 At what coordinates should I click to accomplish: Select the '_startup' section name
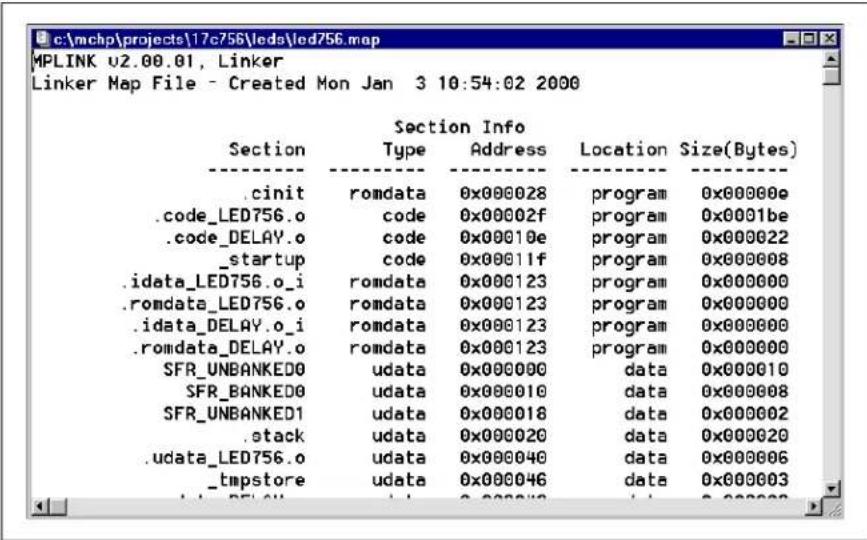pos(262,260)
